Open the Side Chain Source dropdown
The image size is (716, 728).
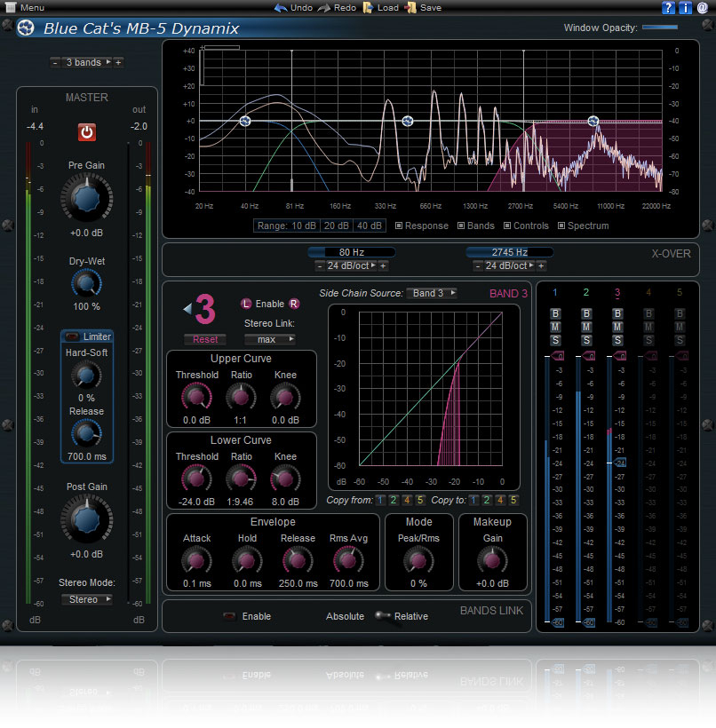[x=433, y=293]
